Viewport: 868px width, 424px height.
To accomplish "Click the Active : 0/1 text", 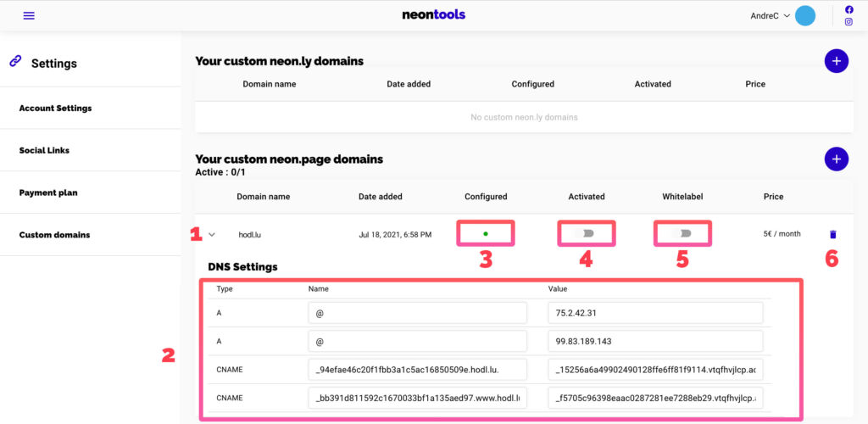I will 220,172.
